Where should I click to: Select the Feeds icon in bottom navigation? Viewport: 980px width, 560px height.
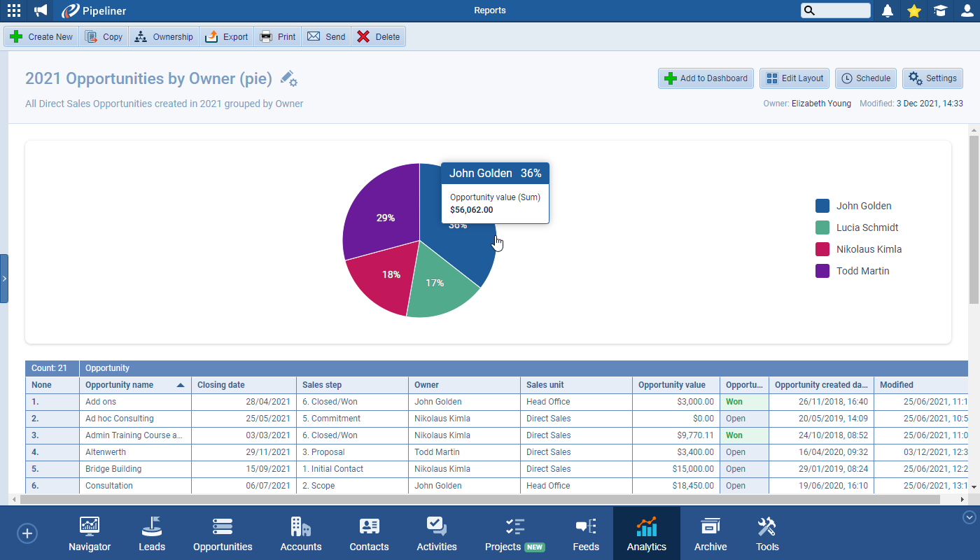click(586, 533)
